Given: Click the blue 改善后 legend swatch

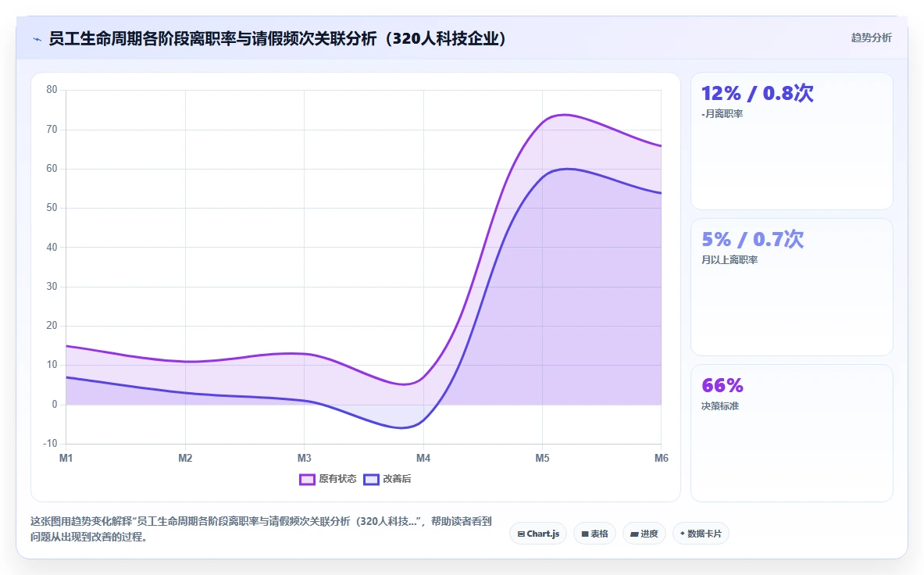Looking at the screenshot, I should 371,480.
